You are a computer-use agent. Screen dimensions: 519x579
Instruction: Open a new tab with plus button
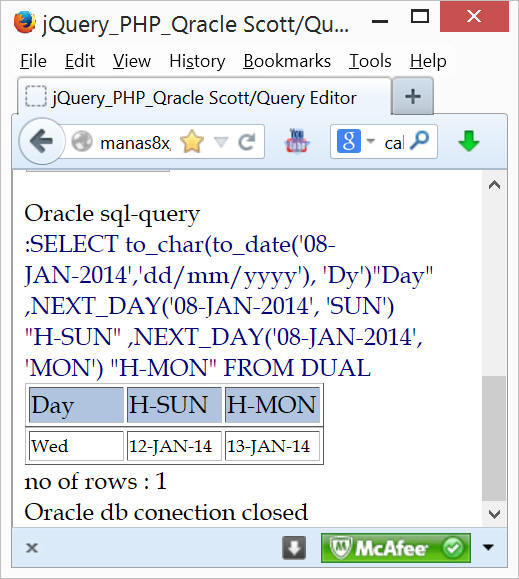pyautogui.click(x=413, y=96)
